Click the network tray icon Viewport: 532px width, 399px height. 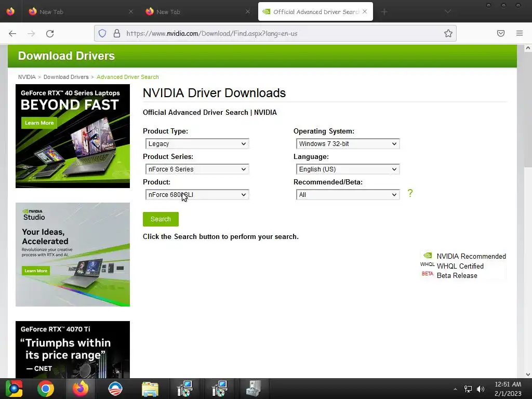(x=468, y=389)
